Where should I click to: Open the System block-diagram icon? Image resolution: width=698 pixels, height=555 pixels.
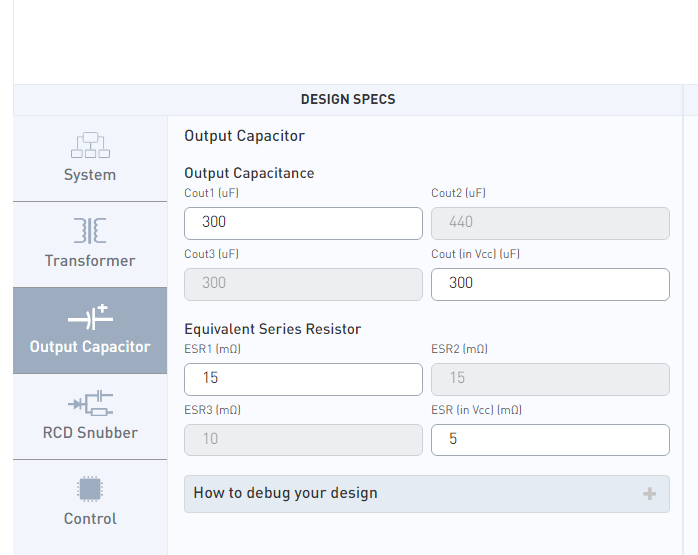coord(90,145)
